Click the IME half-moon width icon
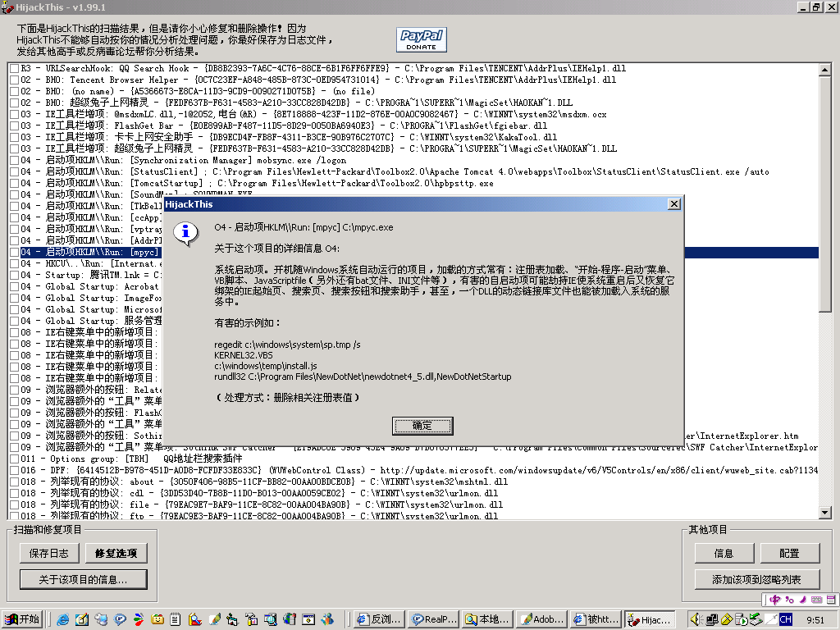This screenshot has height=630, width=840. point(803,600)
